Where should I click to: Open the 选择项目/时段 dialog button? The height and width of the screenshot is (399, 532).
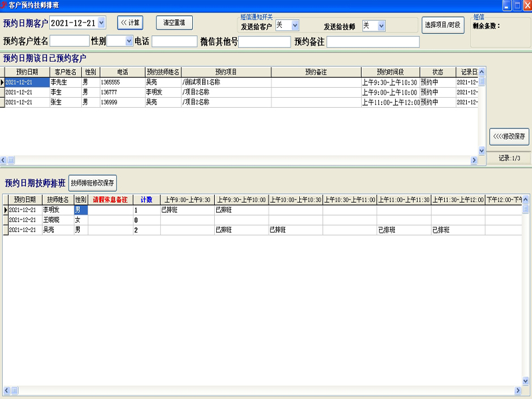pos(443,25)
